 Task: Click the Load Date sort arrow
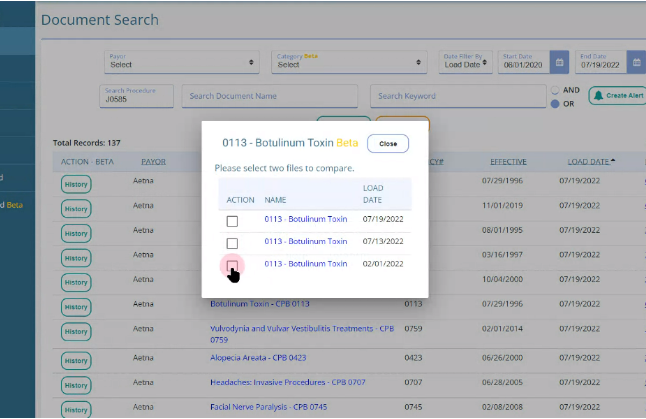[x=613, y=161]
